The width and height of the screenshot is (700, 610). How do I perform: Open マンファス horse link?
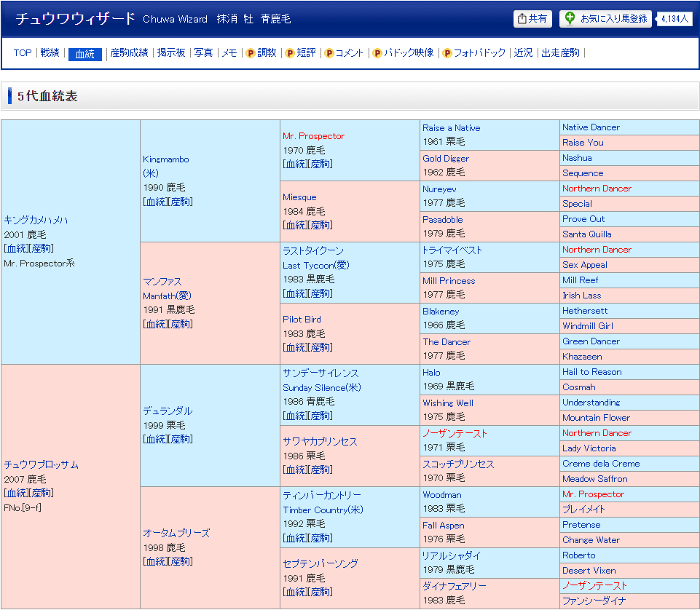coord(162,282)
